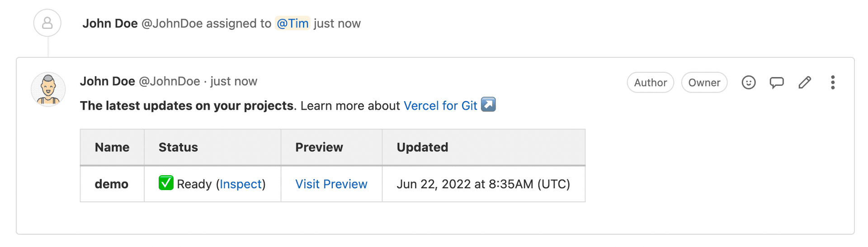Image resolution: width=868 pixels, height=247 pixels.
Task: Click the placeholder avatar beside the assignment note
Action: click(47, 23)
